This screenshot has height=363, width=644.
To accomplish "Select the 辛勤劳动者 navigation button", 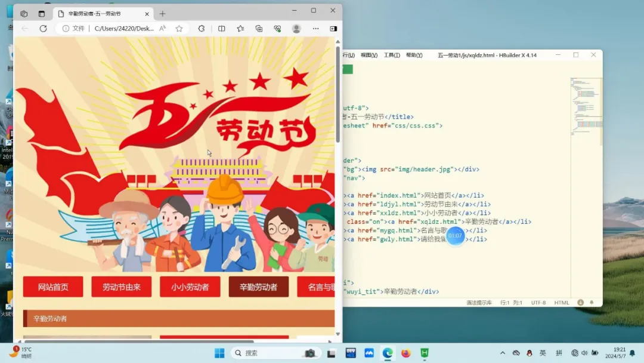I will pos(258,287).
